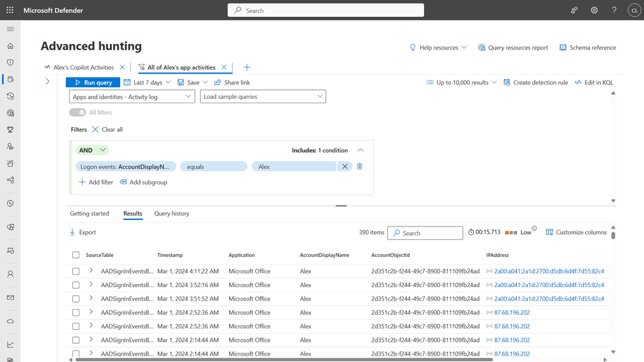This screenshot has width=644, height=362.
Task: Check the first 2:14:44 AM row
Action: tap(75, 340)
